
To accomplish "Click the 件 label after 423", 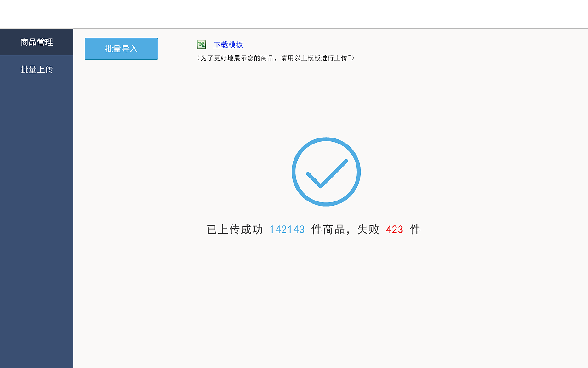I will point(416,229).
